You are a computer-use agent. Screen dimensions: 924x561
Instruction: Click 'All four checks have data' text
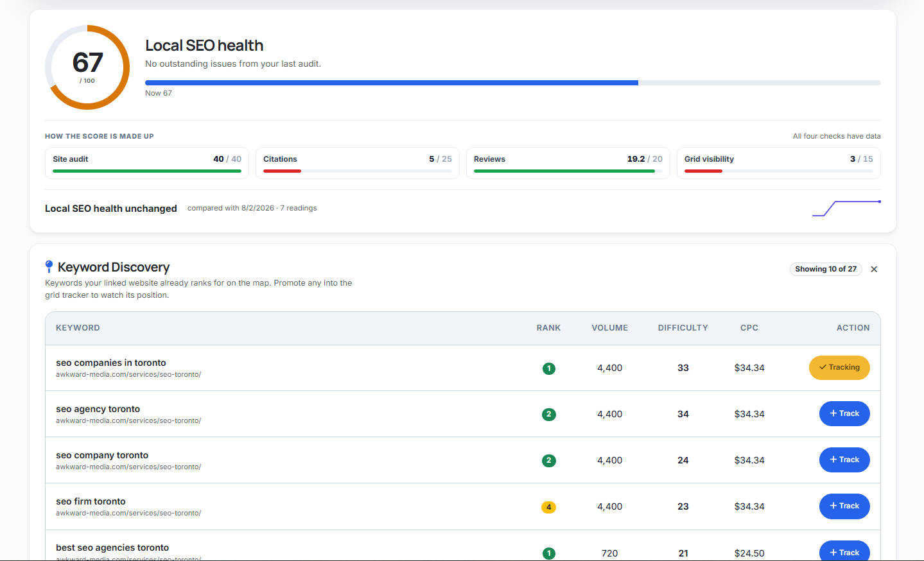coord(837,136)
